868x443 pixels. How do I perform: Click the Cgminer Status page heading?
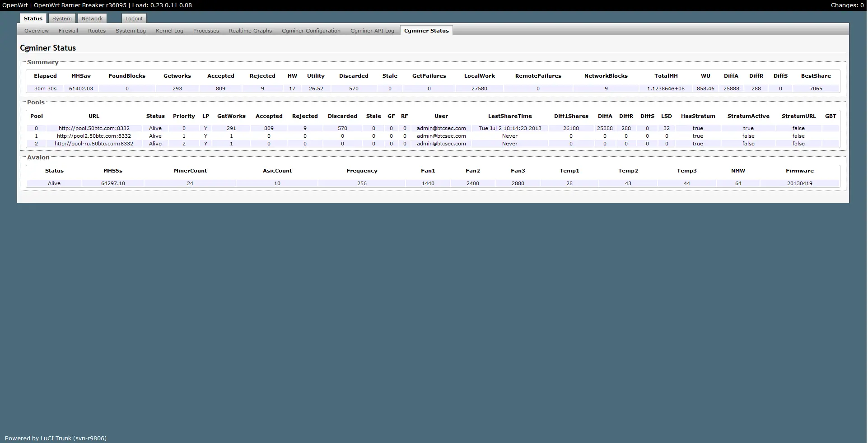tap(48, 48)
